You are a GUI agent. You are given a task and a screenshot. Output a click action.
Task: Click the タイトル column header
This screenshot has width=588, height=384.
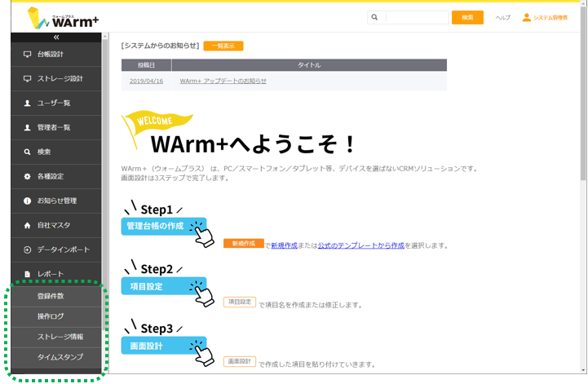(x=309, y=65)
